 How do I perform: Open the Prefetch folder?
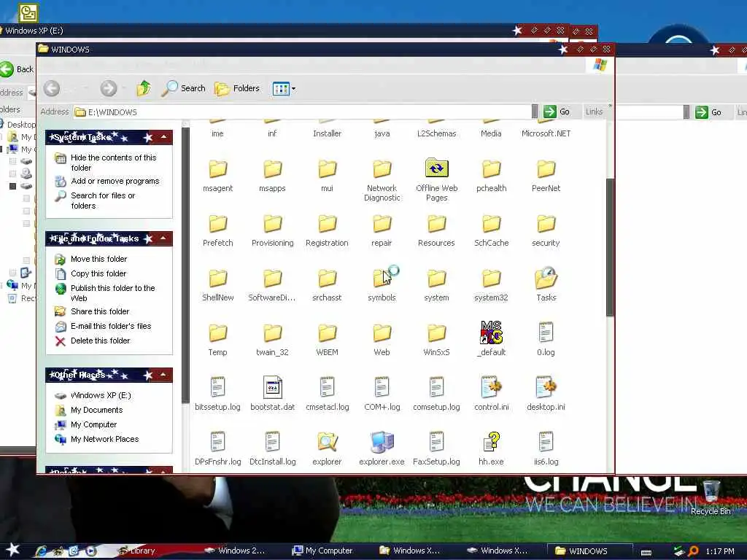tap(217, 230)
